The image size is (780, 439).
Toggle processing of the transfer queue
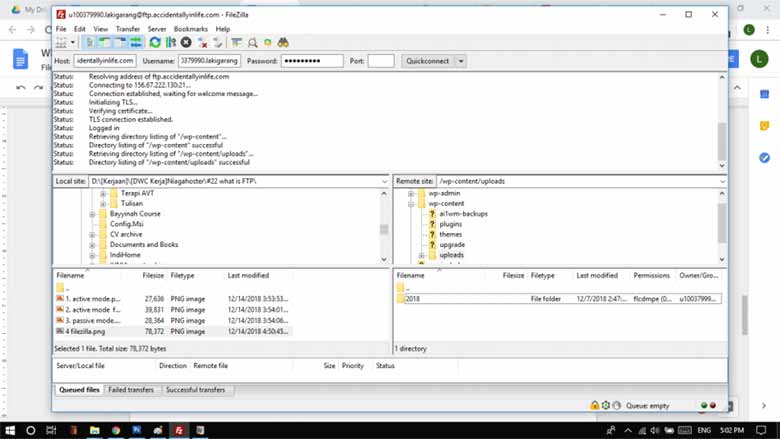click(171, 43)
